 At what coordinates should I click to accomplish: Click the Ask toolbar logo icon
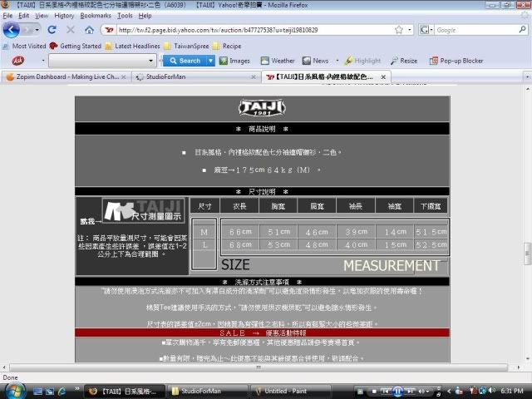click(18, 61)
